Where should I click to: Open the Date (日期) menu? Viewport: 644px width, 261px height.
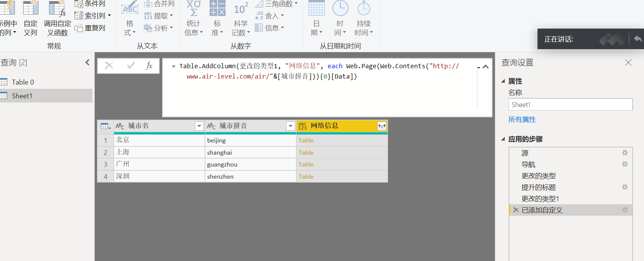click(316, 18)
